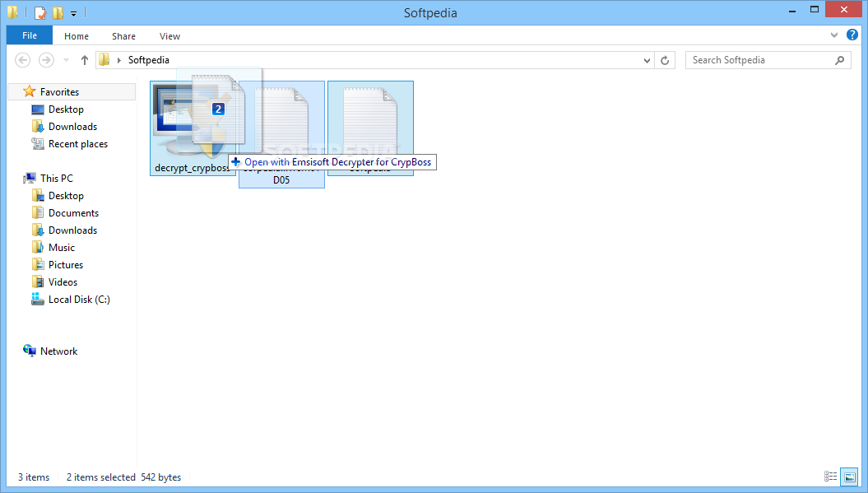868x493 pixels.
Task: Open Downloads under Favorites
Action: tap(72, 126)
